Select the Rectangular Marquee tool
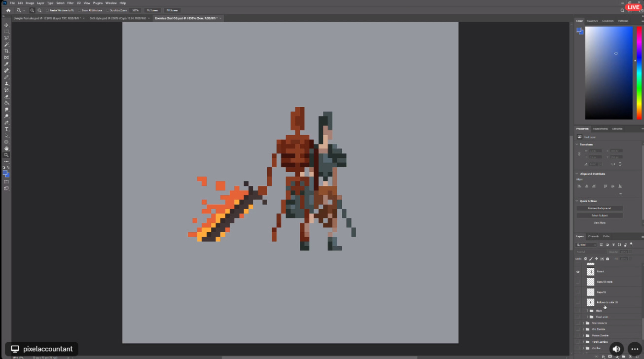 pyautogui.click(x=6, y=32)
